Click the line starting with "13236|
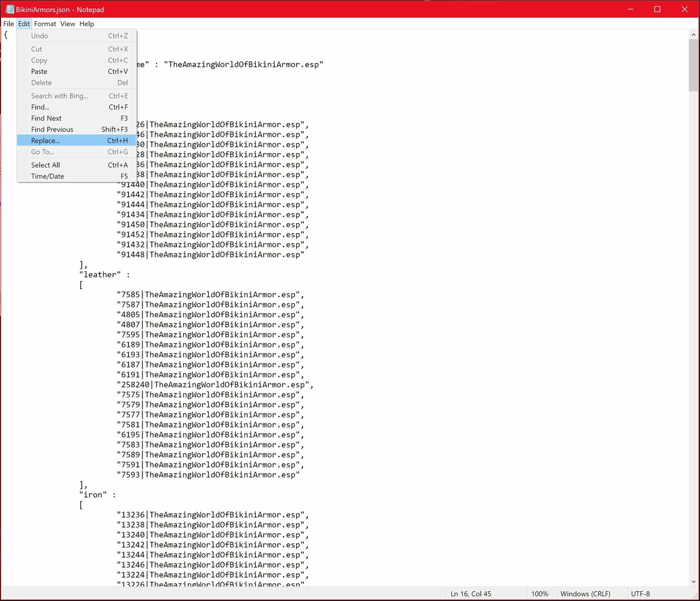The height and width of the screenshot is (601, 700). 213,515
